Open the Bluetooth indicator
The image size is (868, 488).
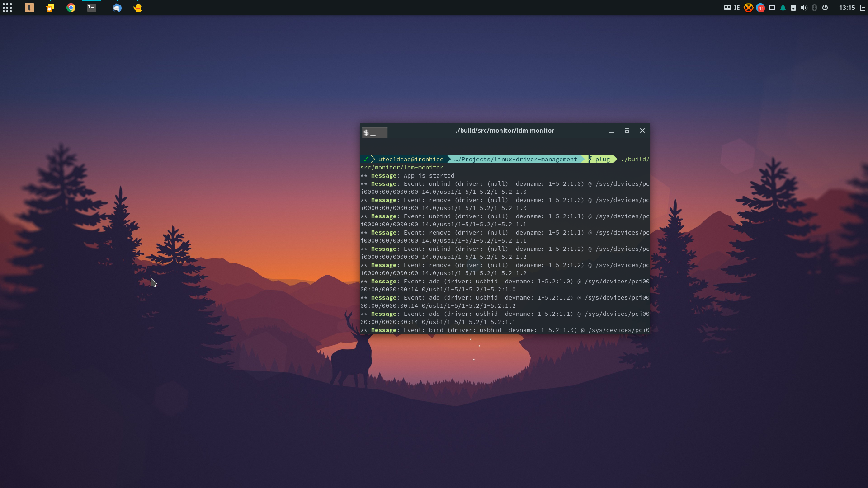coord(815,8)
